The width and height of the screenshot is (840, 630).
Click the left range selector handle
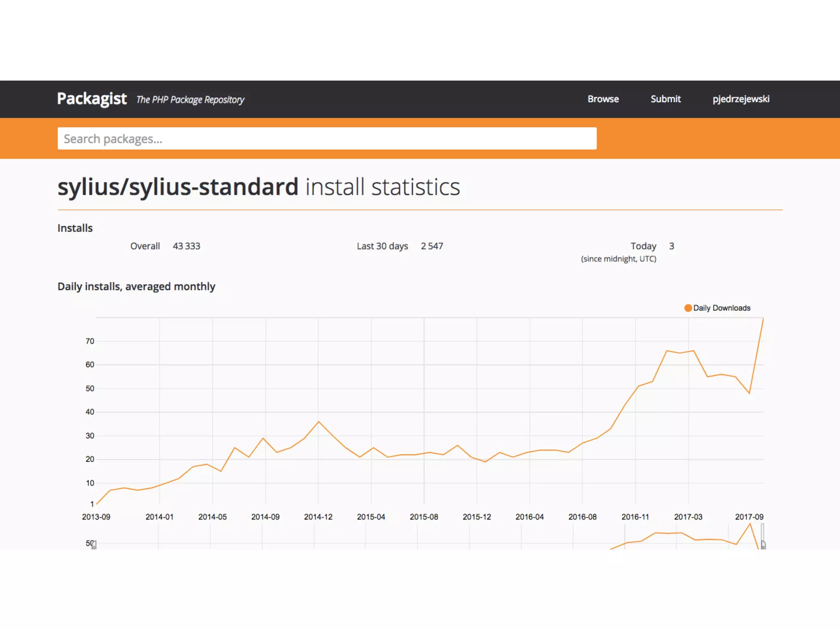[x=94, y=545]
